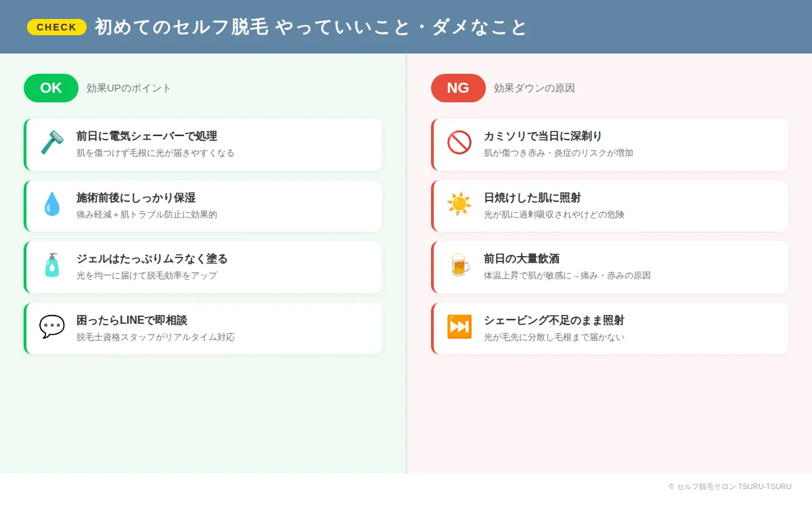The width and height of the screenshot is (812, 508).
Task: Select text 痛み軽減＋肌トラブル防止に効果的
Action: [x=146, y=215]
